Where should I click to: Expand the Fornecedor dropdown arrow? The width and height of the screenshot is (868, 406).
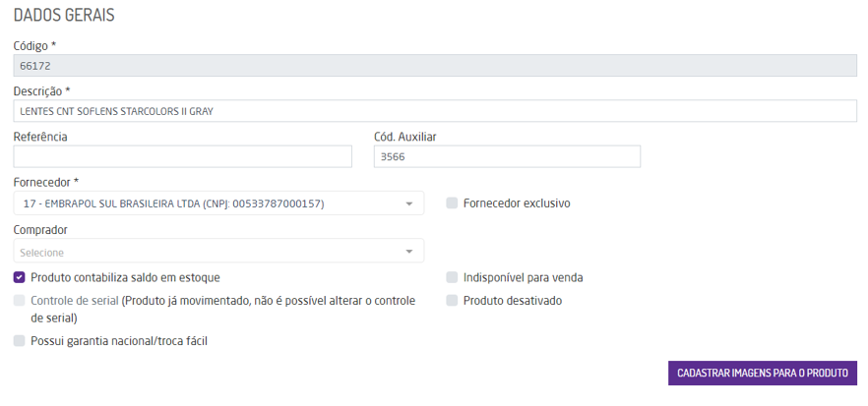409,204
